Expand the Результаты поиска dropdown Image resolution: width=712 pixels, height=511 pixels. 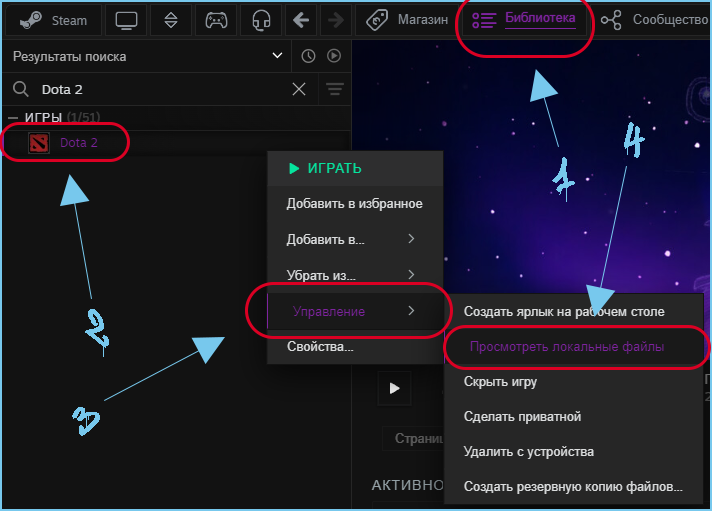pos(277,56)
